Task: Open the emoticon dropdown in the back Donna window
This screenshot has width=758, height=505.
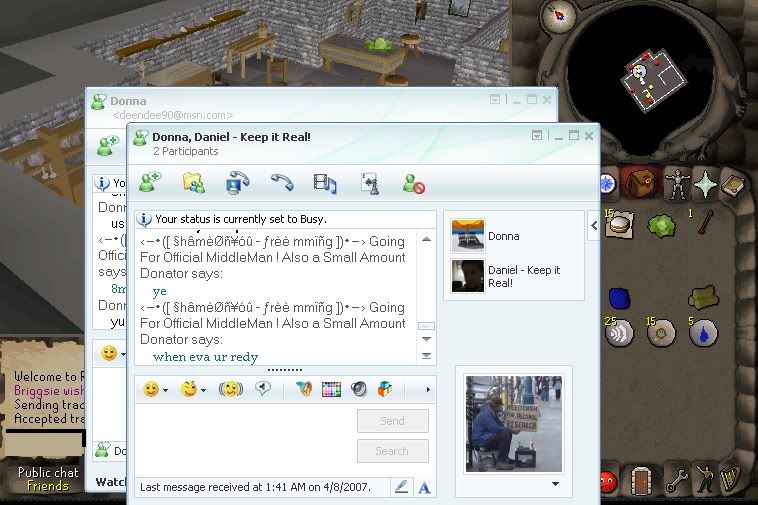Action: (123, 354)
